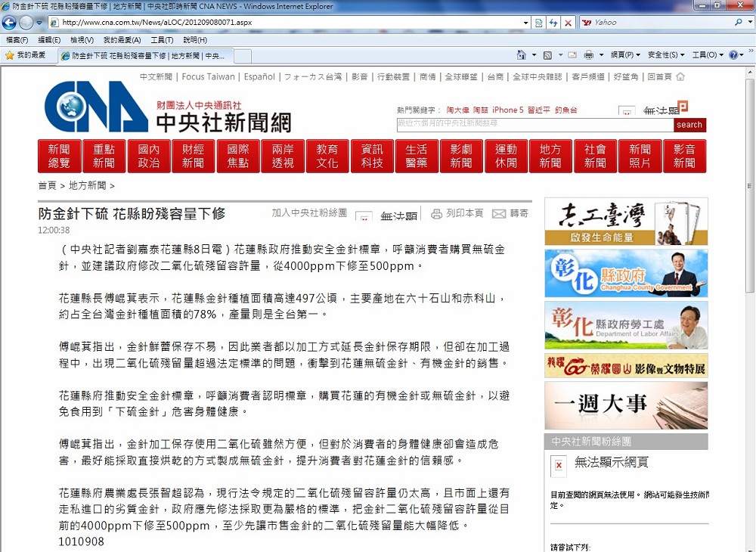Expand the address bar URL history dropdown
Screen dimensions: 756x552
[526, 23]
